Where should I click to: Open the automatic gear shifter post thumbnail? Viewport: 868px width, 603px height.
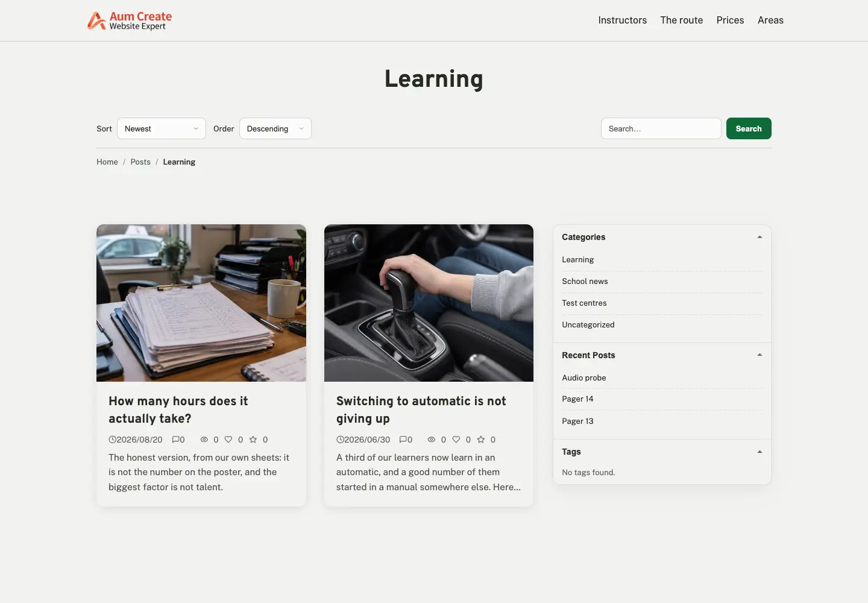pos(429,303)
